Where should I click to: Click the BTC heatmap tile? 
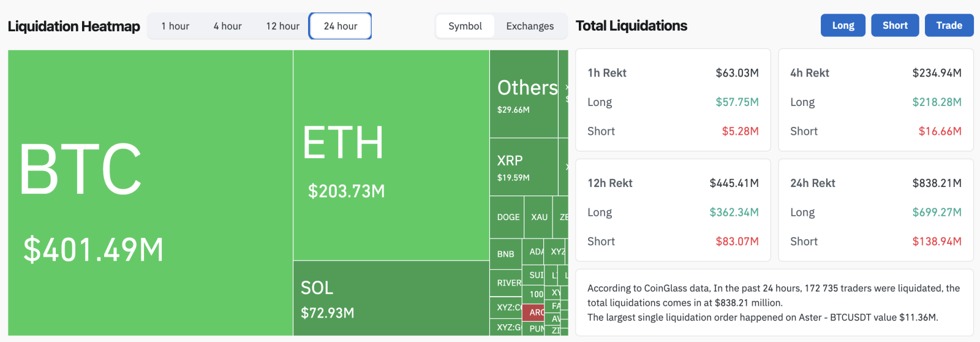[150, 192]
